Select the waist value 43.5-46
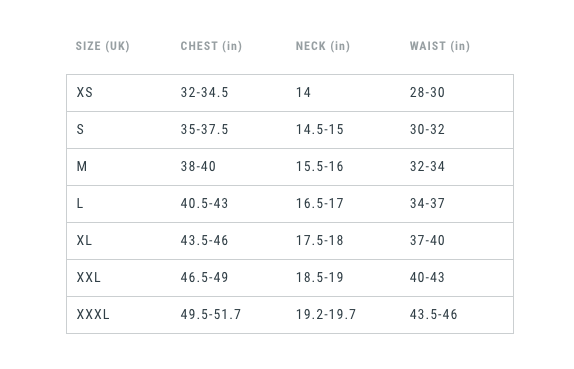Screen dimensions: 574x369 click(433, 314)
